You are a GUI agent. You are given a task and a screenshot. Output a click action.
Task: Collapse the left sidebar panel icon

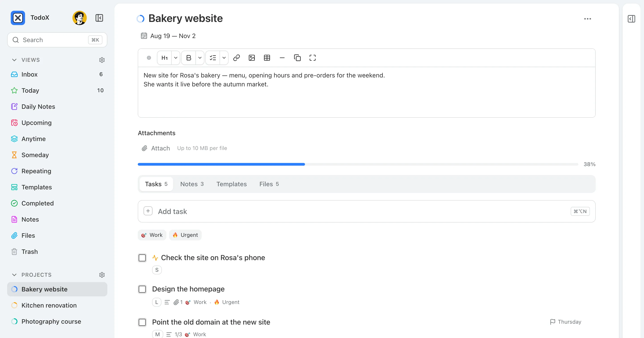pyautogui.click(x=99, y=18)
